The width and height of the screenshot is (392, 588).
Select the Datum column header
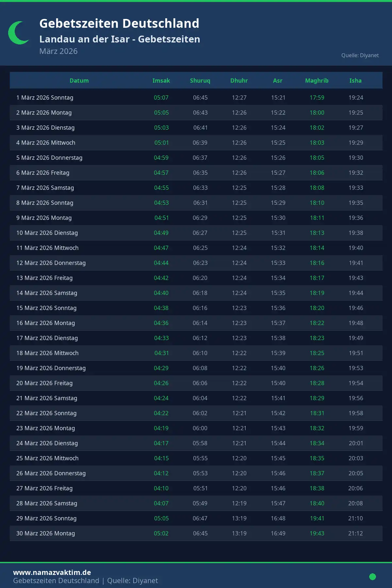tap(79, 81)
